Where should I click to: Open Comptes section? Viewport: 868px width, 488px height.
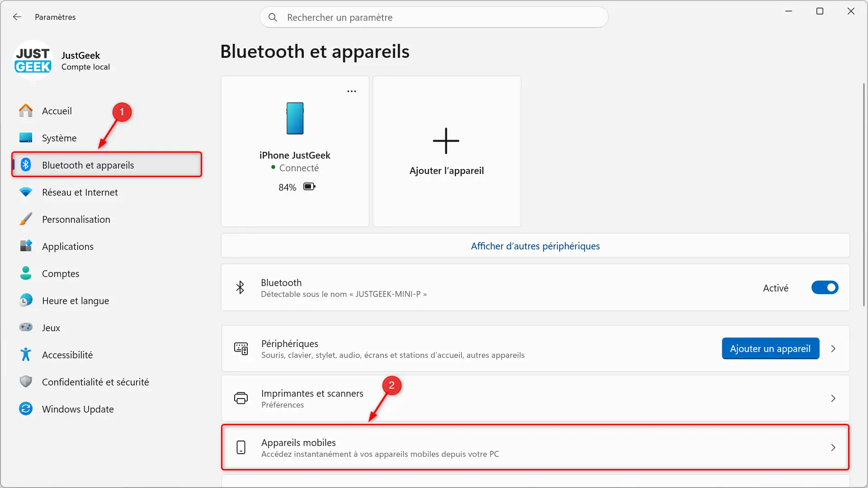tap(107, 274)
